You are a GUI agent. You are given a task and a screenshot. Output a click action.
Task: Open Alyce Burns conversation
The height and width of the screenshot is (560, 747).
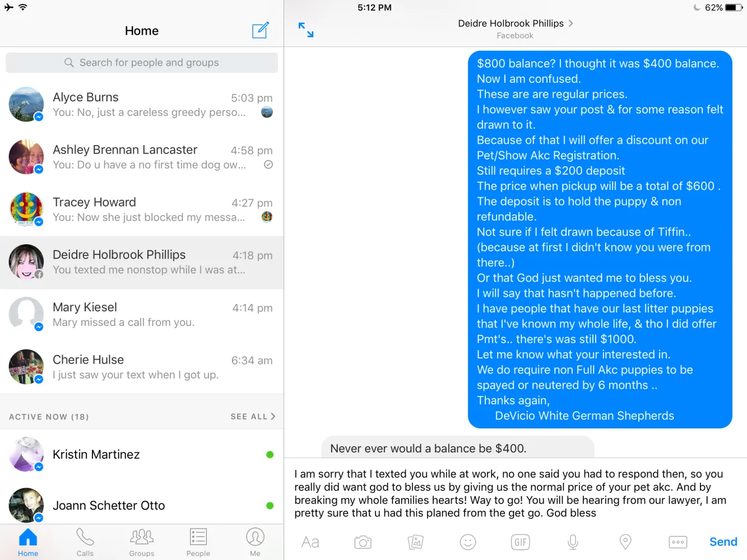click(142, 105)
